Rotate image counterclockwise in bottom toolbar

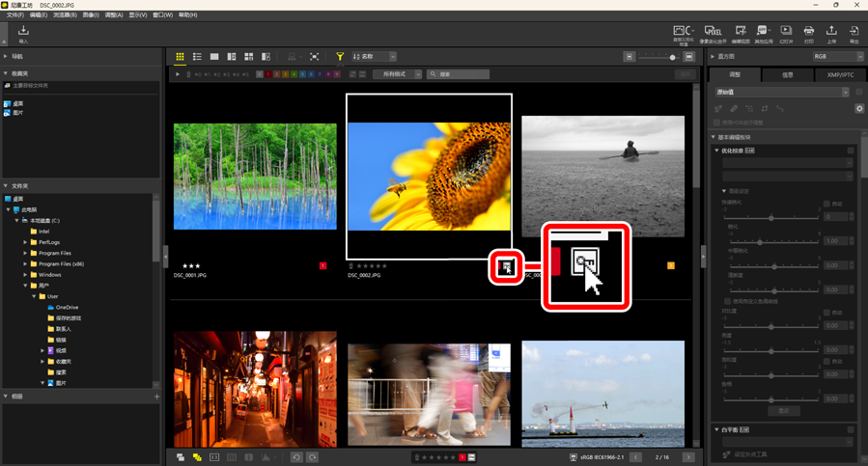pyautogui.click(x=296, y=456)
